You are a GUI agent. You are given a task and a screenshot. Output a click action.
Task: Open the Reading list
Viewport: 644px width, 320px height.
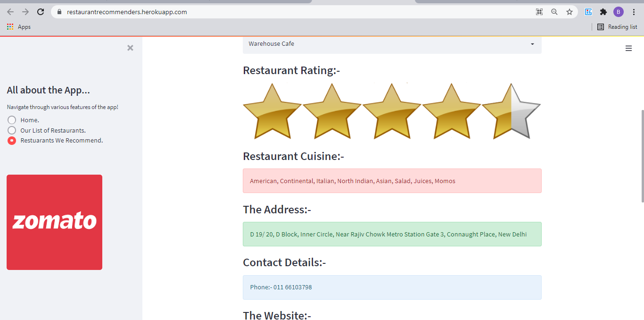pyautogui.click(x=617, y=27)
